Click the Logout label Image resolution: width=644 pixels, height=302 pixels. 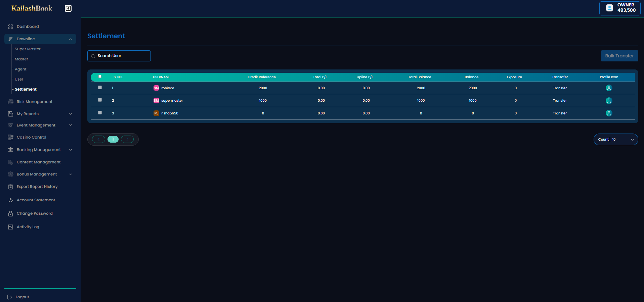click(22, 297)
